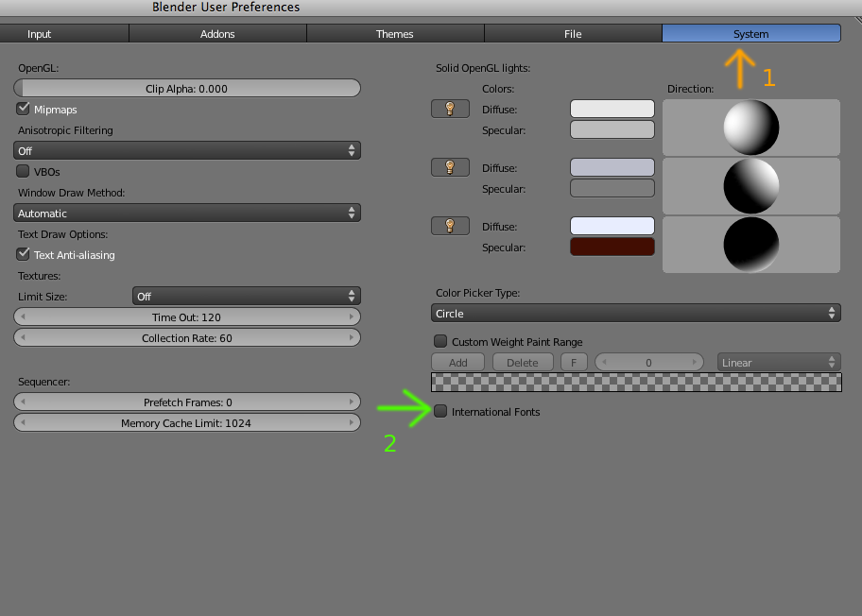Open the Color Picker Type dropdown
This screenshot has height=616, width=862.
tap(636, 314)
